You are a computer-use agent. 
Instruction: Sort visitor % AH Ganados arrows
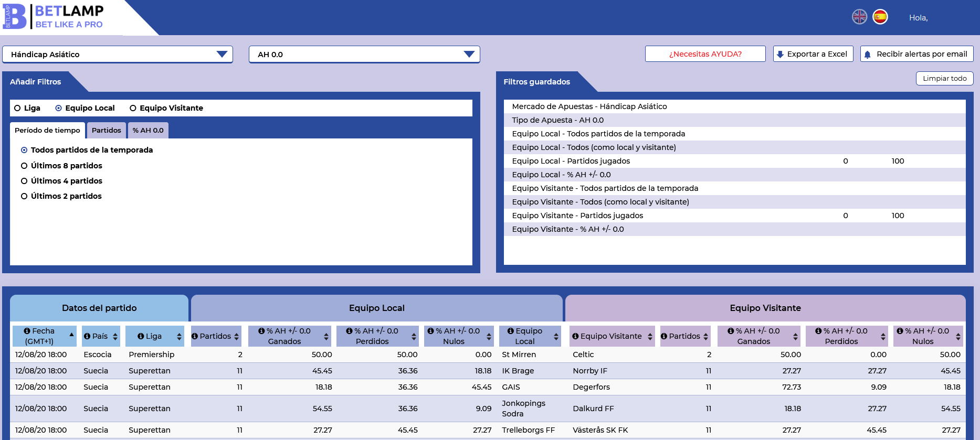(795, 337)
